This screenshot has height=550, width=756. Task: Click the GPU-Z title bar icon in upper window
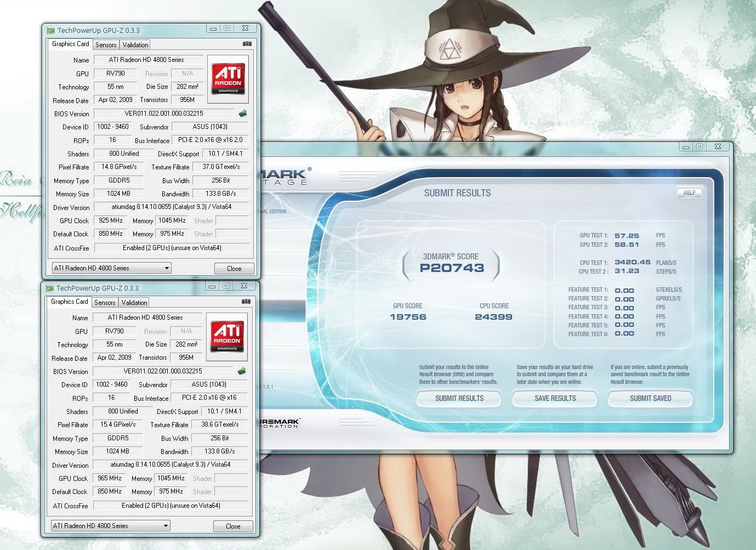tap(51, 31)
